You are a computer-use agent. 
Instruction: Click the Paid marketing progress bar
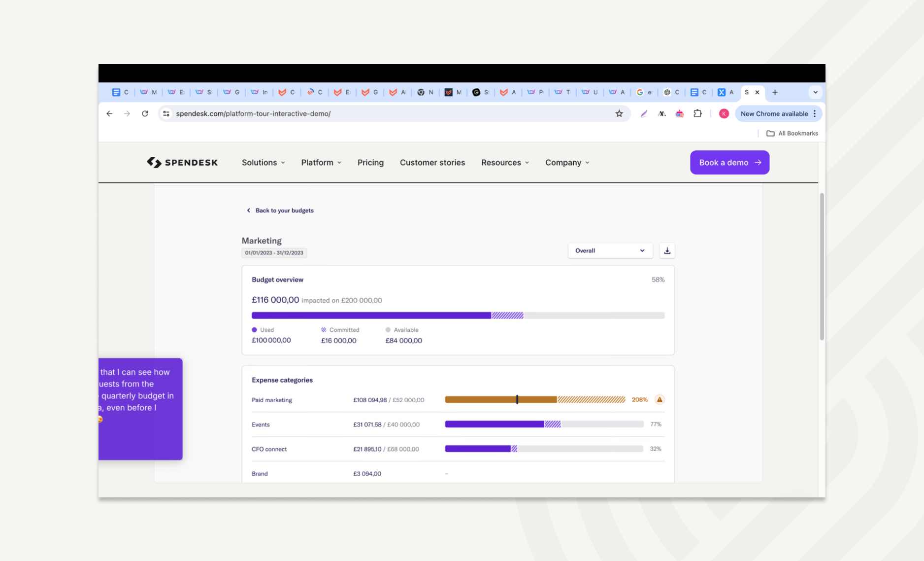point(535,400)
